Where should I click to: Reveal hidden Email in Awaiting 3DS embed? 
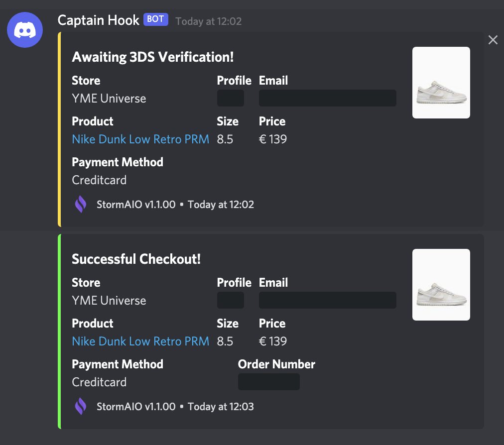tap(328, 98)
